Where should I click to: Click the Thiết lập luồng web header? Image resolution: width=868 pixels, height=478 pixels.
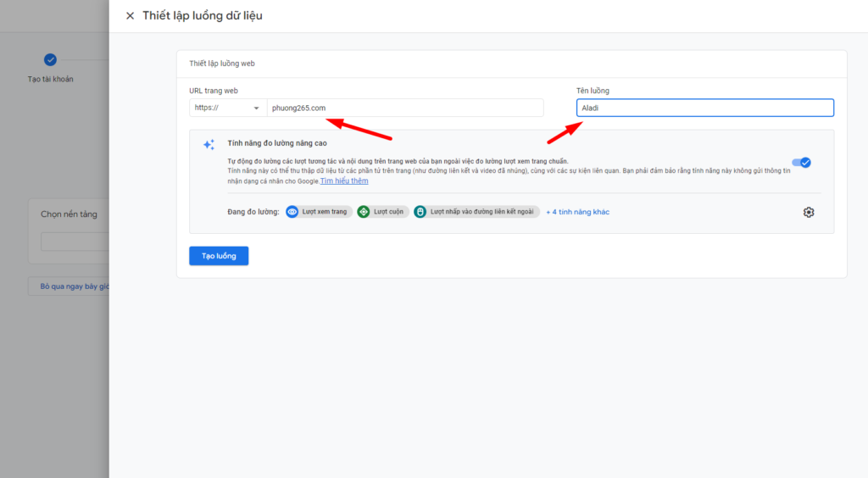[222, 64]
